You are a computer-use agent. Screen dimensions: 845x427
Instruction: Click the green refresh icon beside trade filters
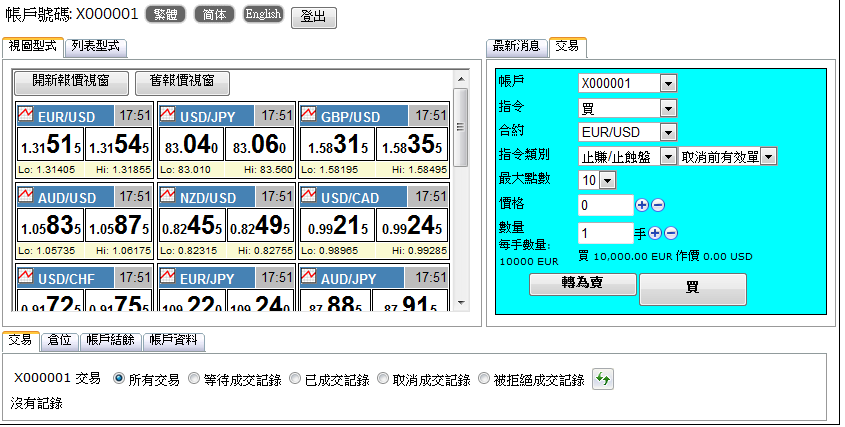point(602,379)
